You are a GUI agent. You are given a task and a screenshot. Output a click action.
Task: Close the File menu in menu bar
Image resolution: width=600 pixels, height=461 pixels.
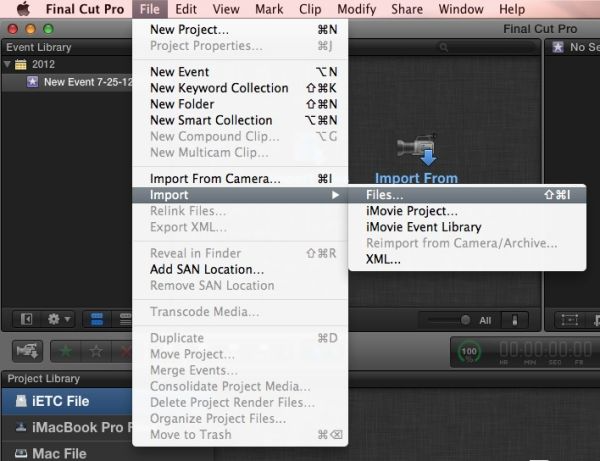point(150,9)
